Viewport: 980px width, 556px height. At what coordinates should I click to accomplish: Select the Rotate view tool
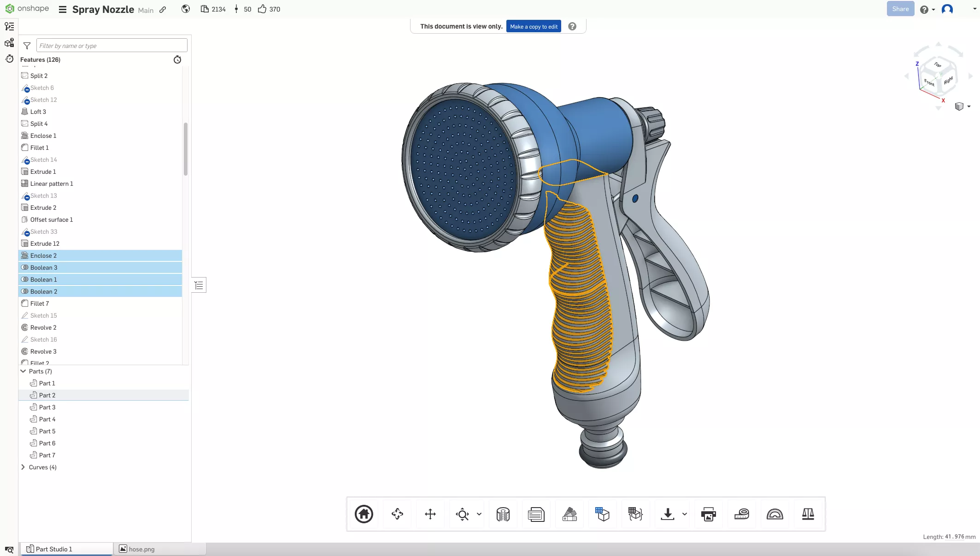pos(397,514)
